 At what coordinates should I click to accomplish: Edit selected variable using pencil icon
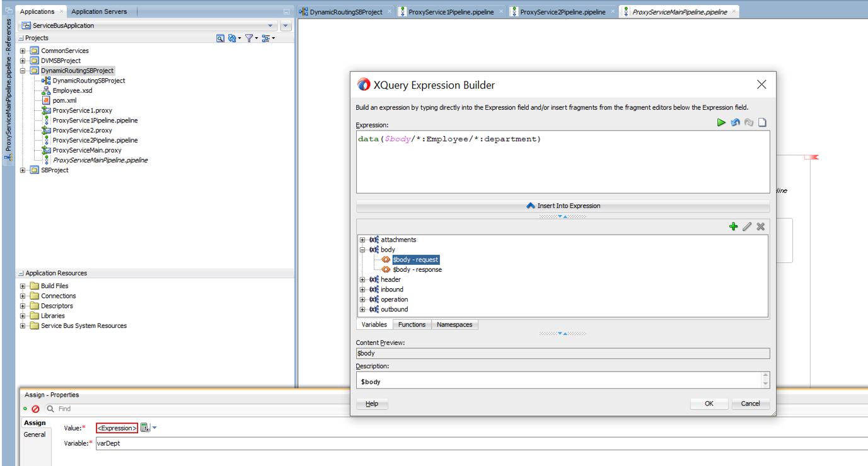(747, 226)
